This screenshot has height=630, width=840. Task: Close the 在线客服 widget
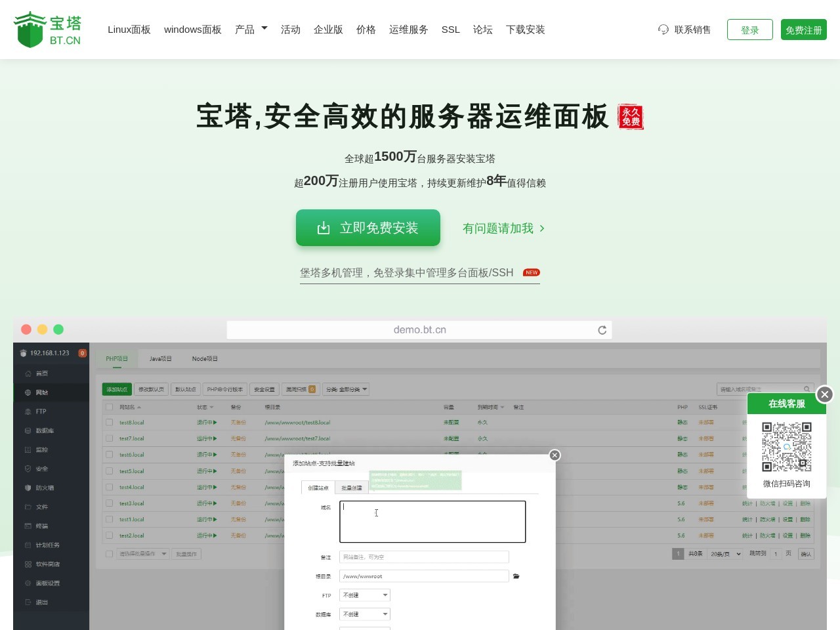coord(825,394)
